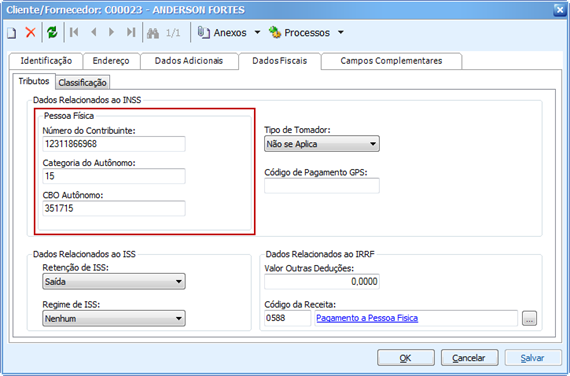This screenshot has width=570, height=376.
Task: Expand the Anexos dropdown arrow
Action: tap(257, 32)
